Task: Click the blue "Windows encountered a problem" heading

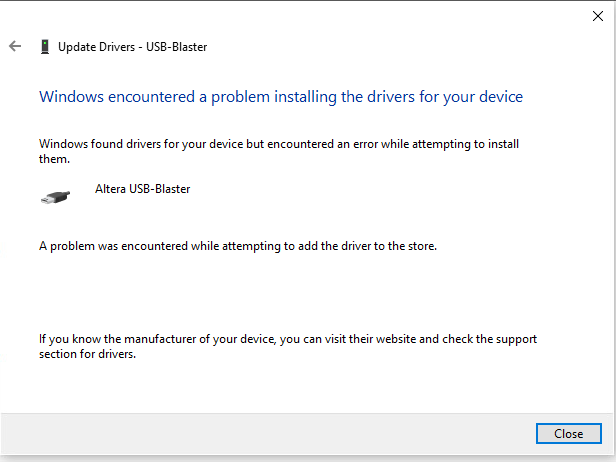Action: [280, 97]
